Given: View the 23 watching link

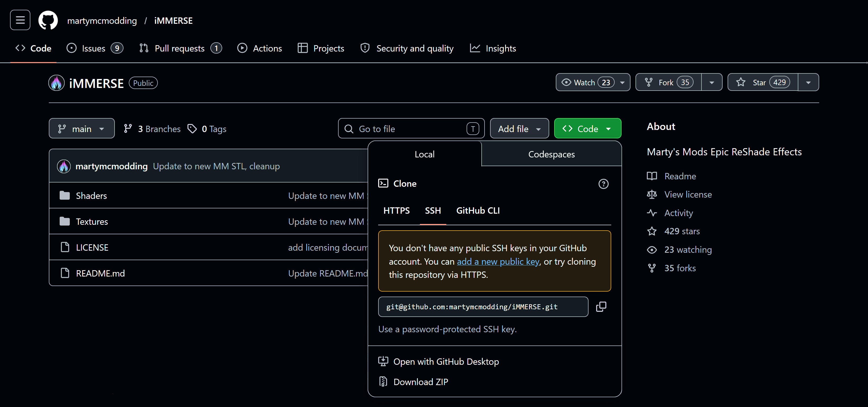Looking at the screenshot, I should coord(679,250).
